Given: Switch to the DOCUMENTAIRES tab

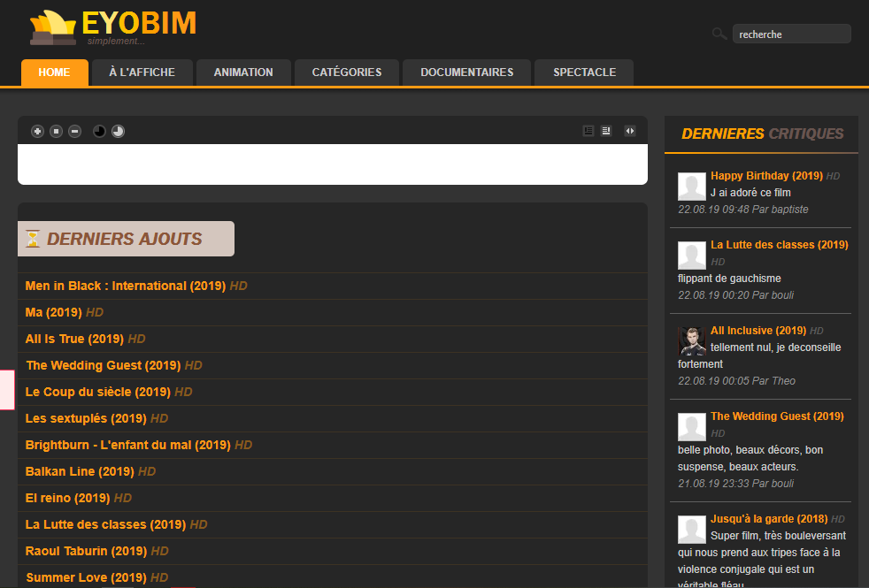Looking at the screenshot, I should [x=466, y=73].
